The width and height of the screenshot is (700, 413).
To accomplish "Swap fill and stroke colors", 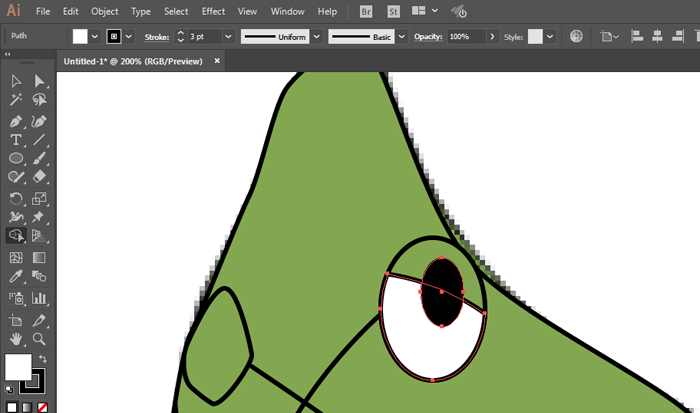I will coord(43,358).
